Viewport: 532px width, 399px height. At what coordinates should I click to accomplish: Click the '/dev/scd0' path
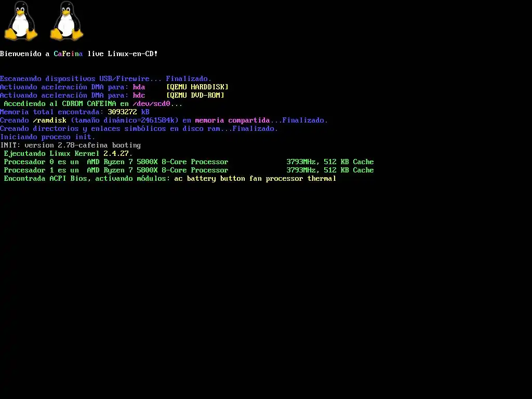coord(151,103)
